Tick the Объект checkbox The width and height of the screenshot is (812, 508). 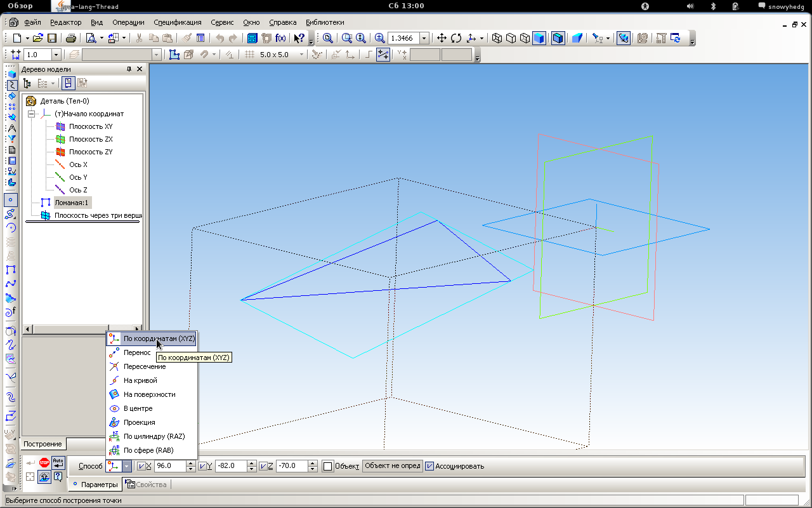327,467
